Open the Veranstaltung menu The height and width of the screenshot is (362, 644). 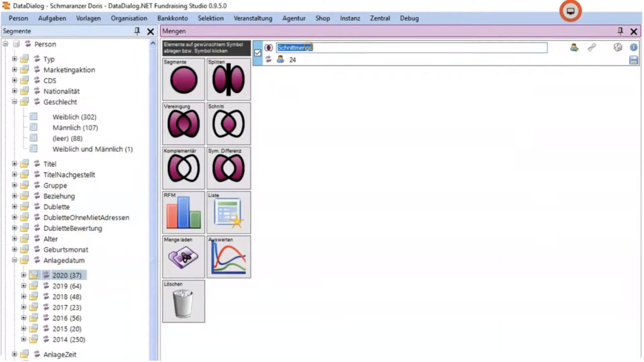click(x=253, y=18)
